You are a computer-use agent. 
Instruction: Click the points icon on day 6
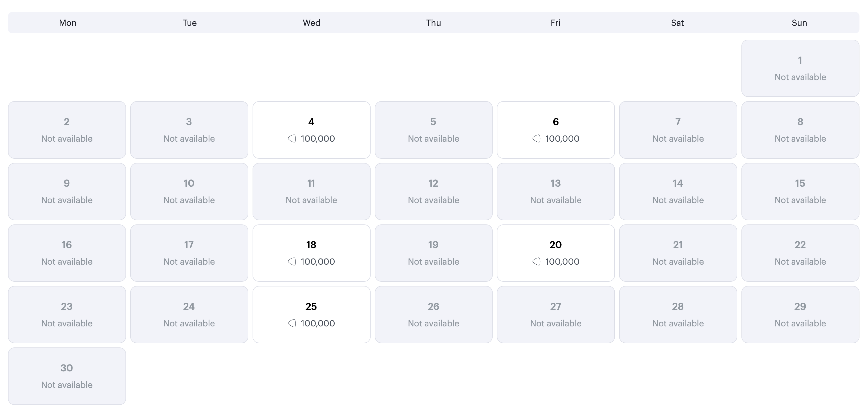click(536, 138)
